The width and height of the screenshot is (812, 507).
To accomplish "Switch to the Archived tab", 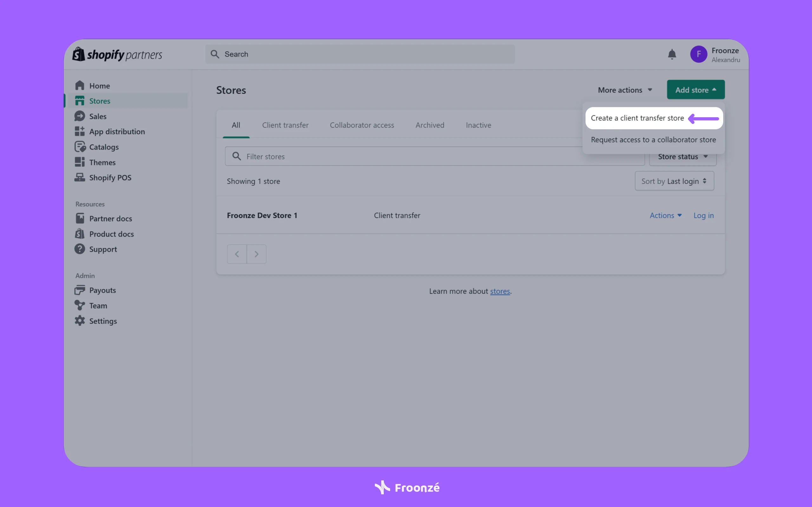I will click(430, 125).
